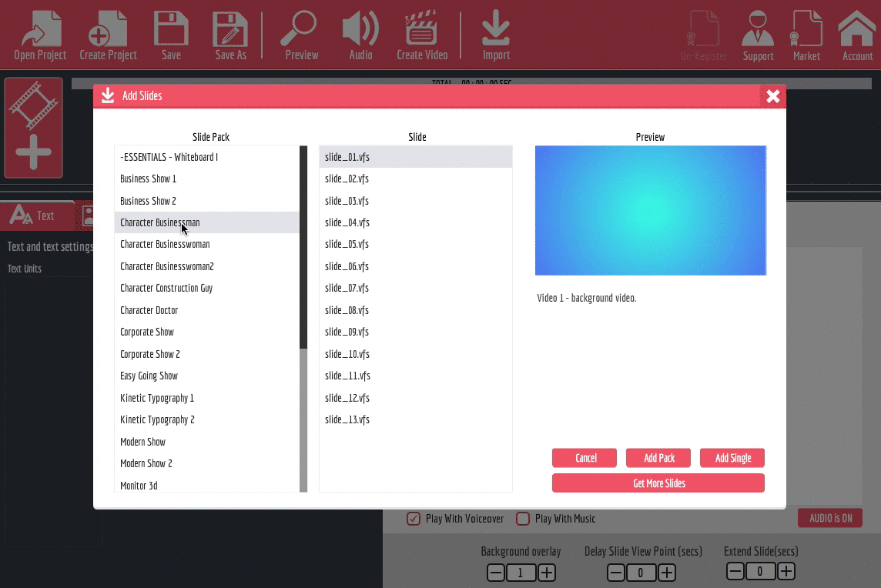
Task: Toggle the Play With Voiceover checkbox
Action: click(414, 519)
